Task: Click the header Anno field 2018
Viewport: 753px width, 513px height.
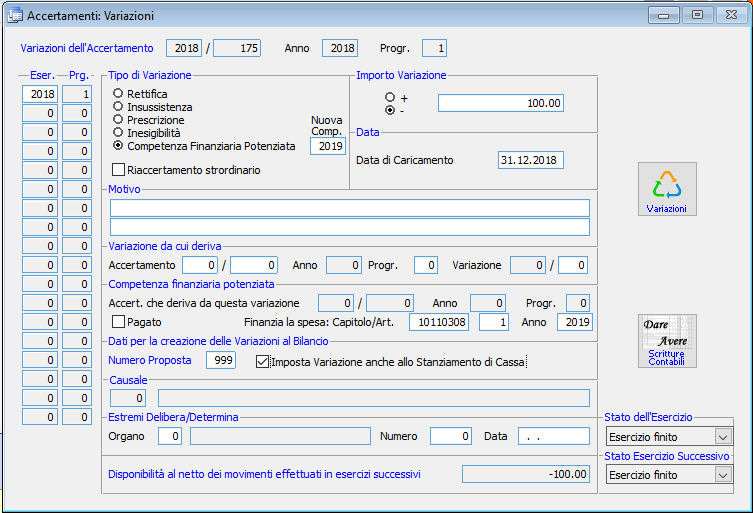Action: pos(340,48)
